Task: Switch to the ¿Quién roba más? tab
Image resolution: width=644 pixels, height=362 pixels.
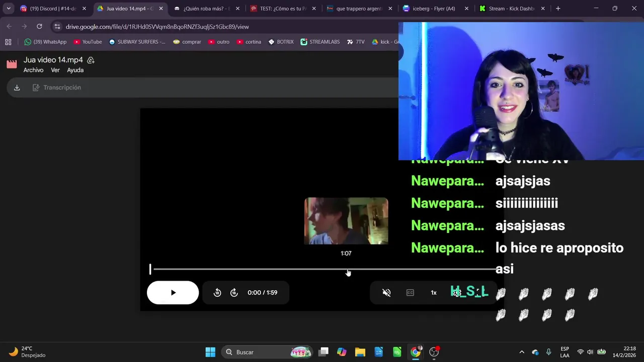Action: click(x=206, y=9)
